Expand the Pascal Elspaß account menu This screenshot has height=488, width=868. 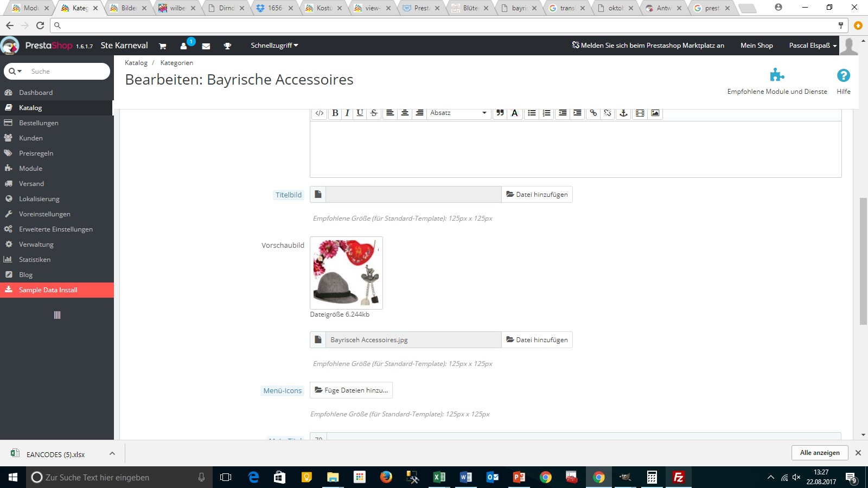(x=813, y=46)
